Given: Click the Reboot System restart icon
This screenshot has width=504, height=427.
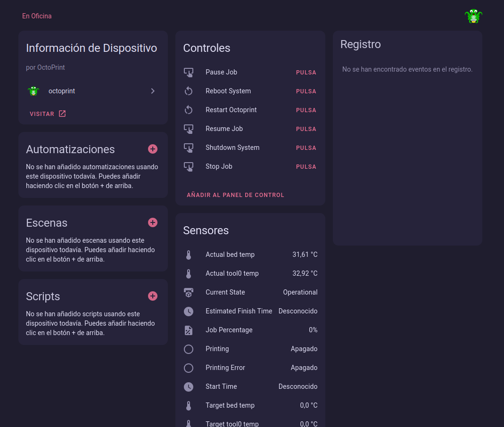Looking at the screenshot, I should 189,91.
